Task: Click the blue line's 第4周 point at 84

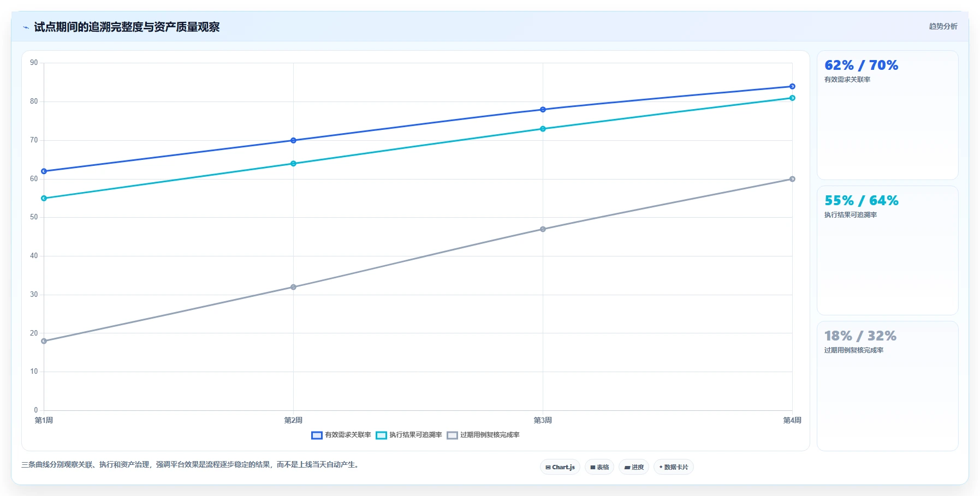Action: pyautogui.click(x=792, y=86)
